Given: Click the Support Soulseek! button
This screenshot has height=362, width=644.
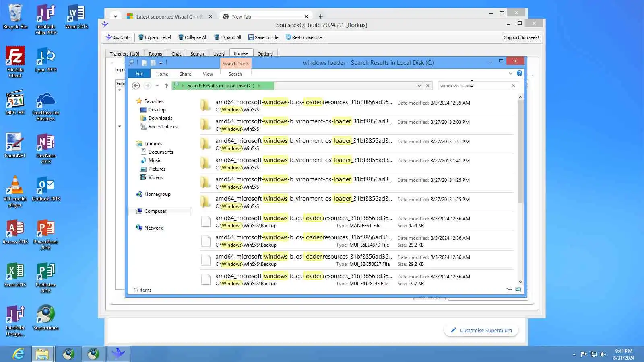Looking at the screenshot, I should tap(521, 37).
